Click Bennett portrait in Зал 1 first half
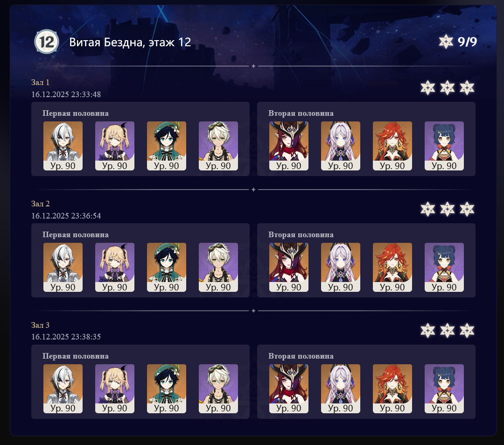 [x=218, y=146]
